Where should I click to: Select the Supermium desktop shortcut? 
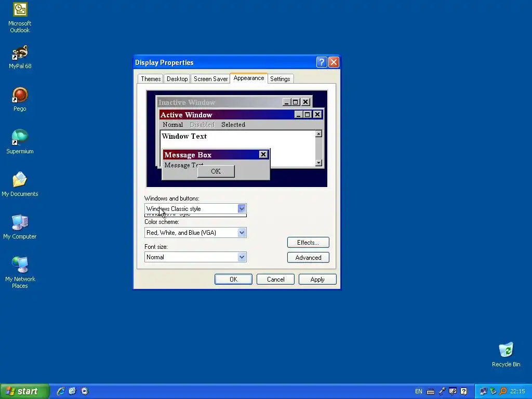coord(20,142)
